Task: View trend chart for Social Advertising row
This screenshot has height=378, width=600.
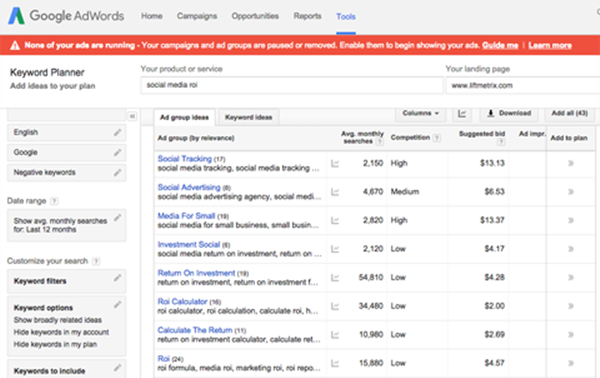Action: click(335, 192)
